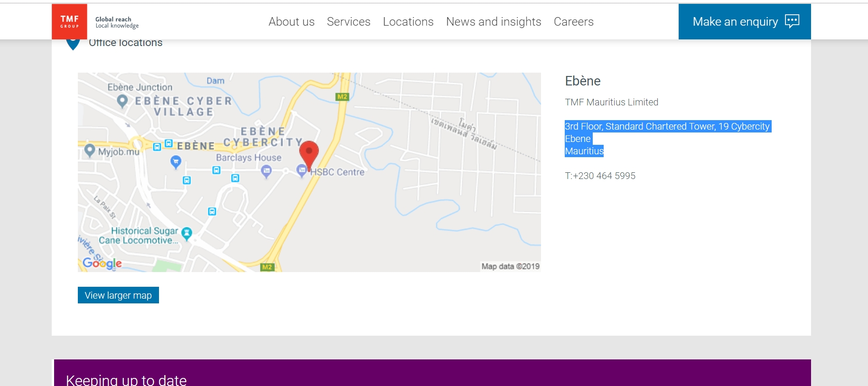This screenshot has height=386, width=868.
Task: Click the TMF Group logo
Action: (69, 21)
